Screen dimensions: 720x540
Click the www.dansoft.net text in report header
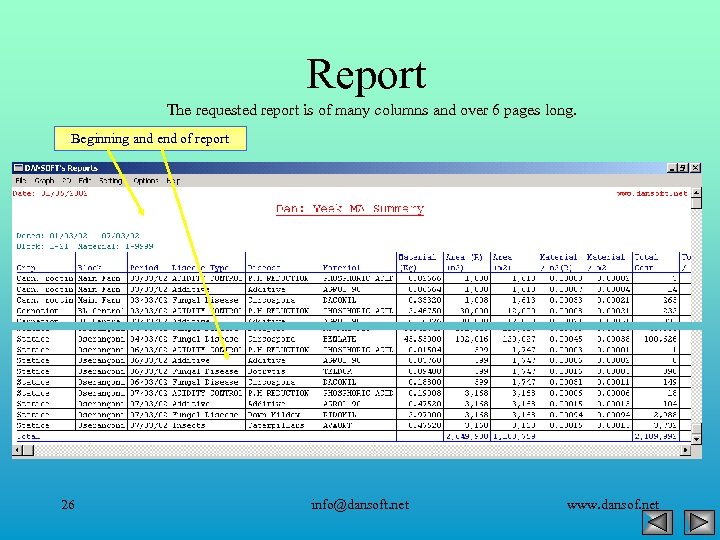(x=652, y=193)
